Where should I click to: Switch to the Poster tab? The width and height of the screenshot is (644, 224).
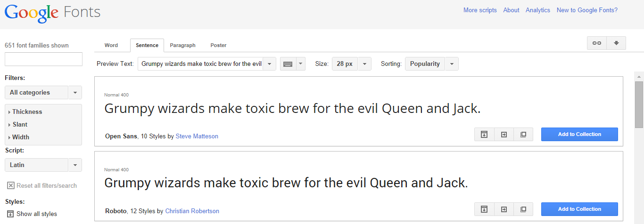tap(218, 45)
